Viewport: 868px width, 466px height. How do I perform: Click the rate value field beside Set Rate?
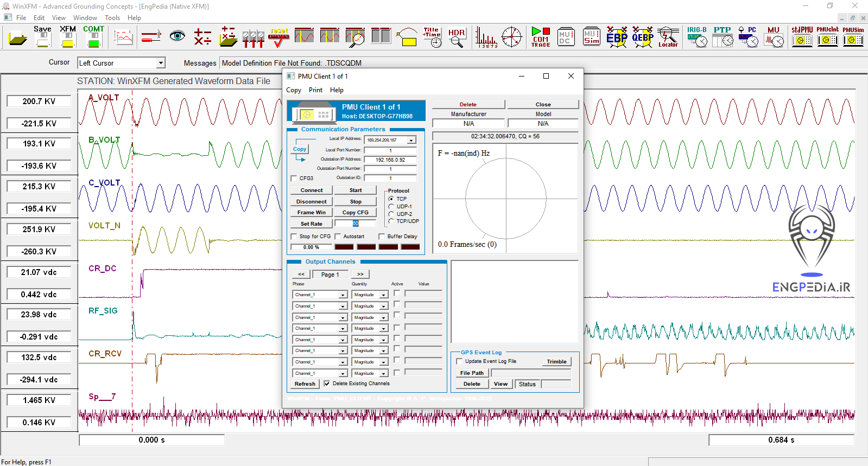355,224
